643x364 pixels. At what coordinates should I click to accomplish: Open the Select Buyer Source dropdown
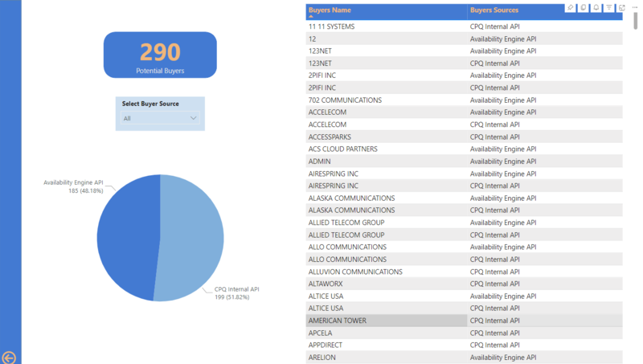tap(159, 118)
